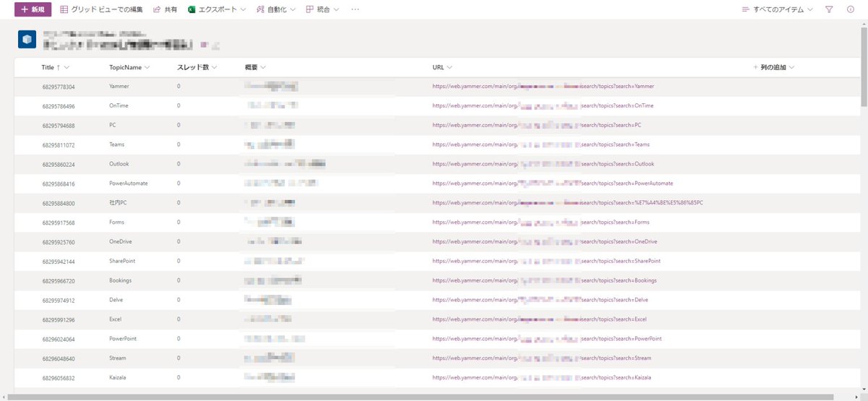Open the 概要 column header menu
Screen dimensions: 868x401
point(255,67)
